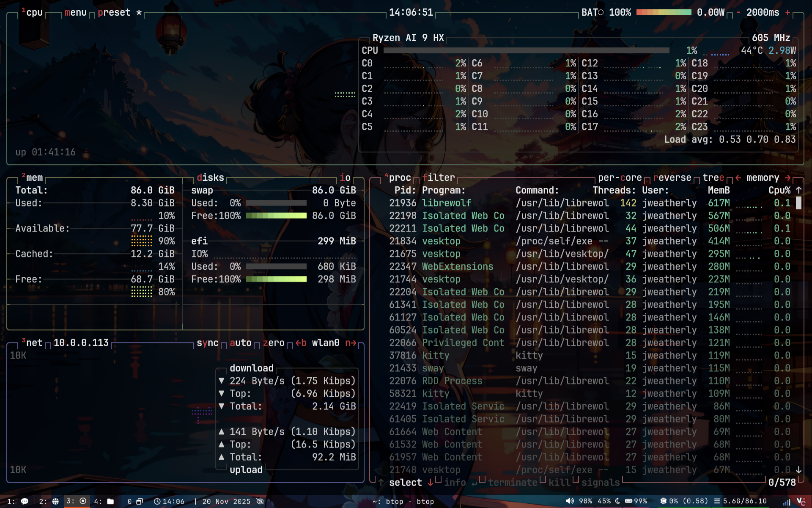Increase update interval with plus sign
The image size is (812, 508).
[x=787, y=13]
